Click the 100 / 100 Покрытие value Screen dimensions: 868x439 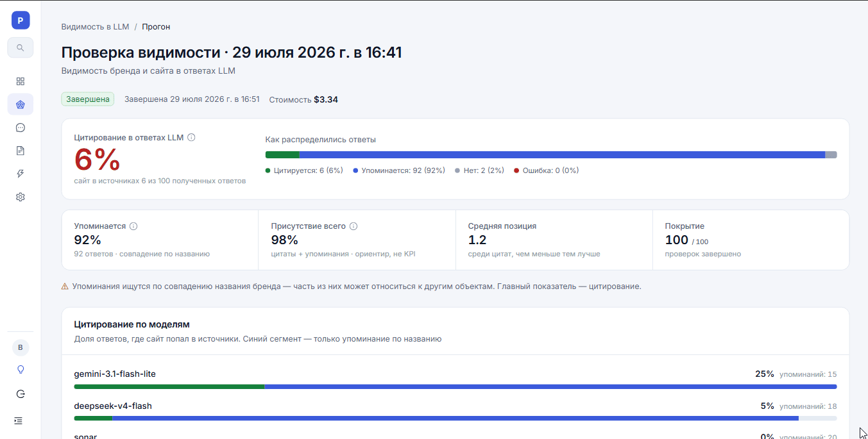686,240
